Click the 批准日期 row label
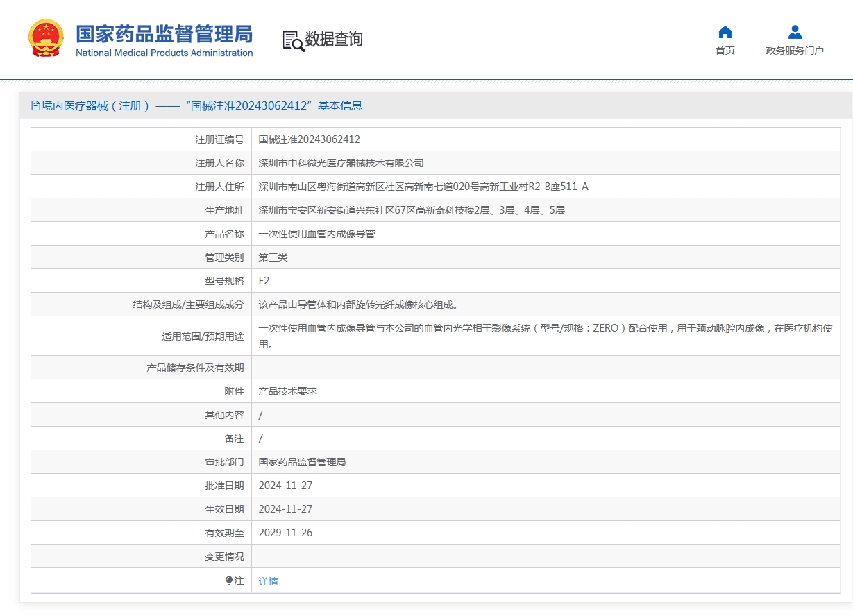This screenshot has width=853, height=616. pos(225,486)
